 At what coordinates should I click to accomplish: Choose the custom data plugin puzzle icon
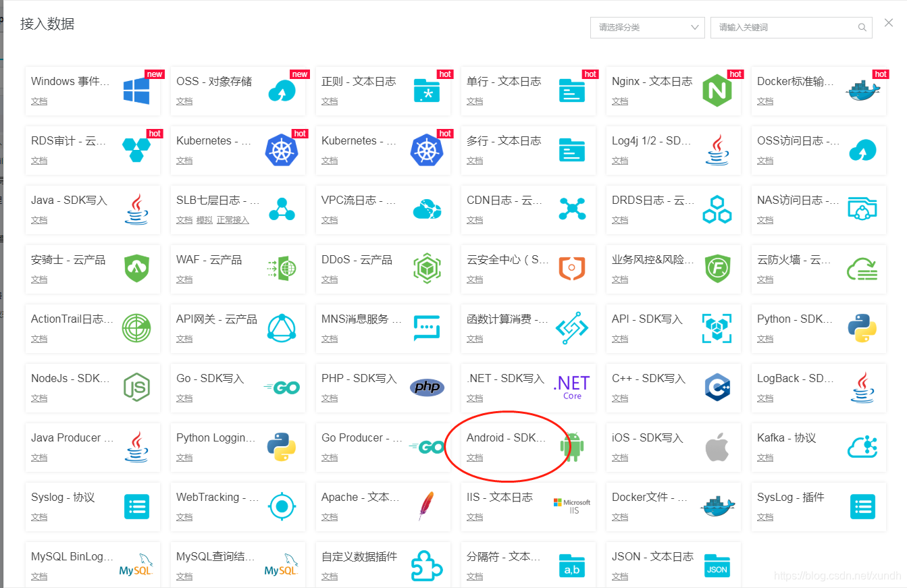click(427, 566)
